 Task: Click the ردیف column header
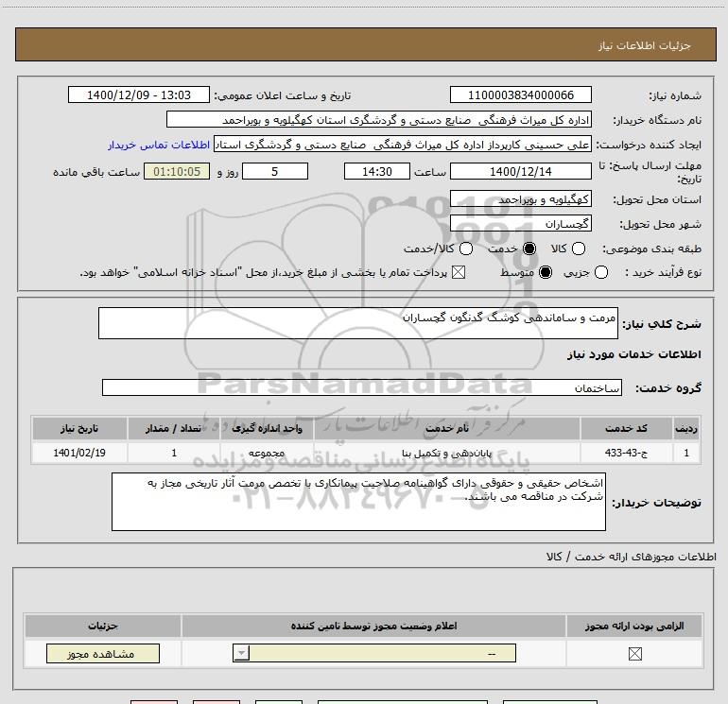pos(686,428)
